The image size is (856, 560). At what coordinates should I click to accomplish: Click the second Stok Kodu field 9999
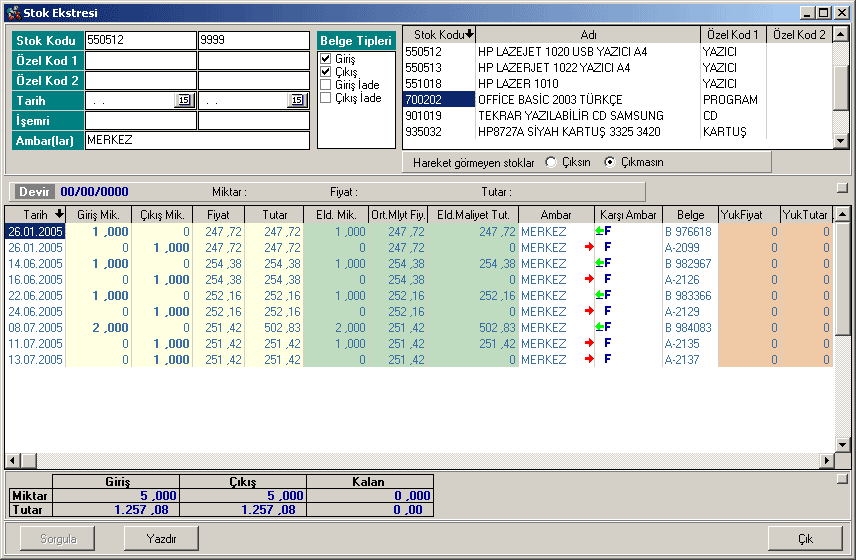point(254,40)
